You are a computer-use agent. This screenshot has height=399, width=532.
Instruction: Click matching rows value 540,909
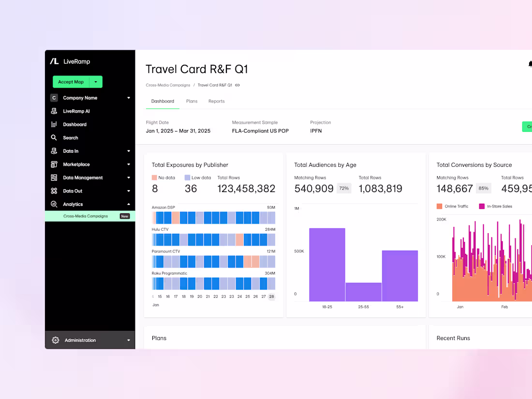point(314,189)
